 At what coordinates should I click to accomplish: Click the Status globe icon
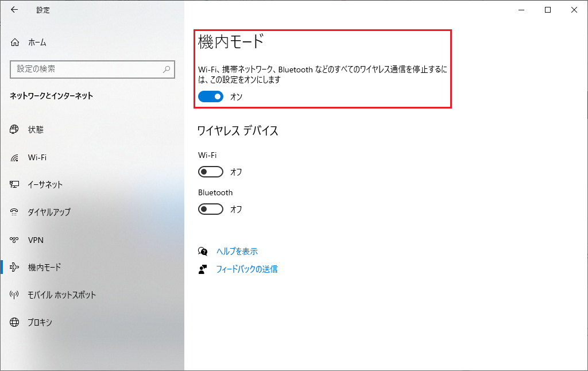15,130
